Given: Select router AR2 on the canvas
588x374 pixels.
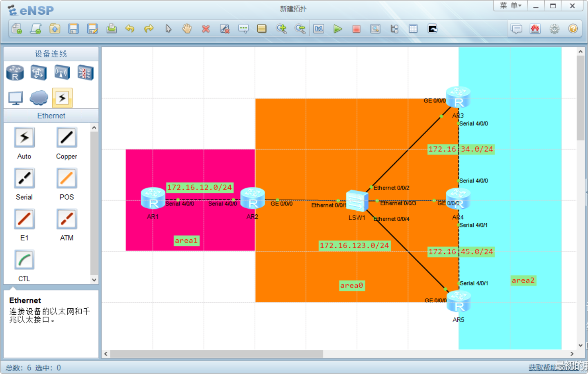Looking at the screenshot, I should (252, 198).
